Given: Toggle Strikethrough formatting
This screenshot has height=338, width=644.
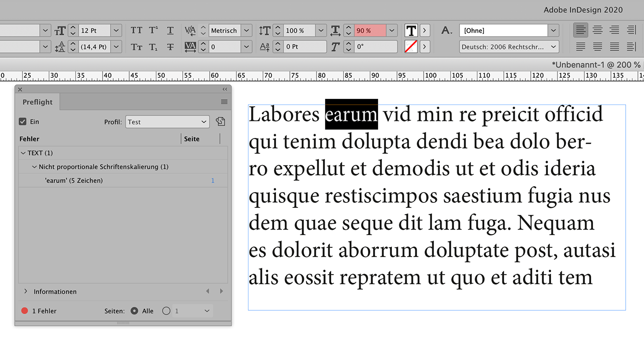Looking at the screenshot, I should 170,47.
